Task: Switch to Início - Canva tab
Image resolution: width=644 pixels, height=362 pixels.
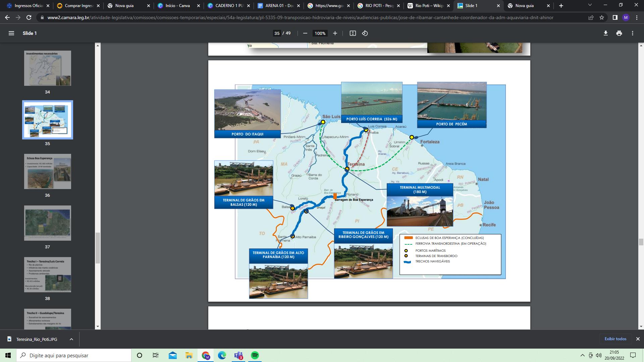Action: click(177, 6)
